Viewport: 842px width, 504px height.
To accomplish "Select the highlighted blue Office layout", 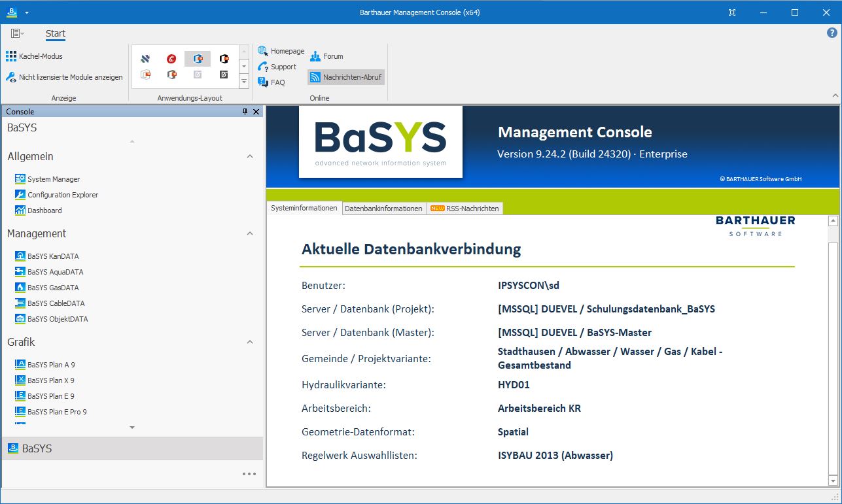I will (198, 59).
